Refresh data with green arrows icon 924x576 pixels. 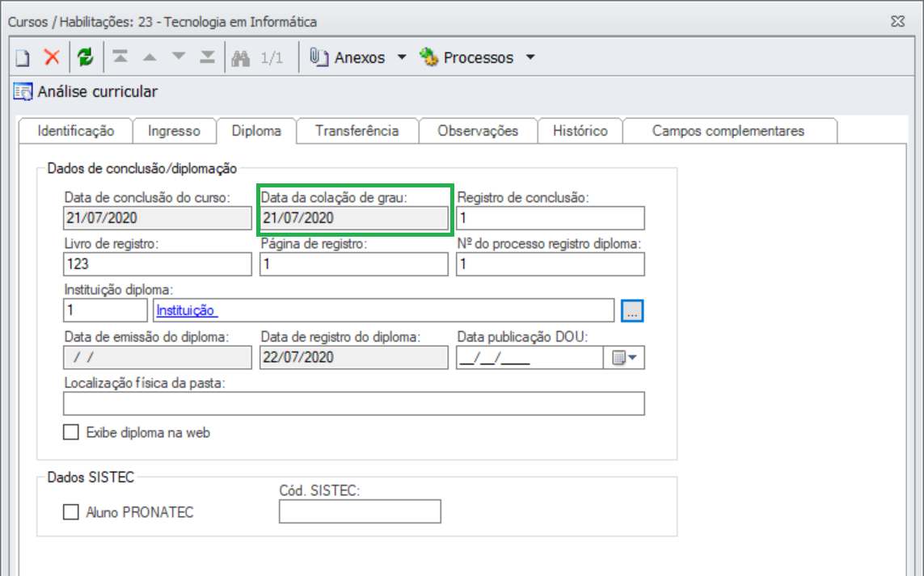[x=86, y=57]
